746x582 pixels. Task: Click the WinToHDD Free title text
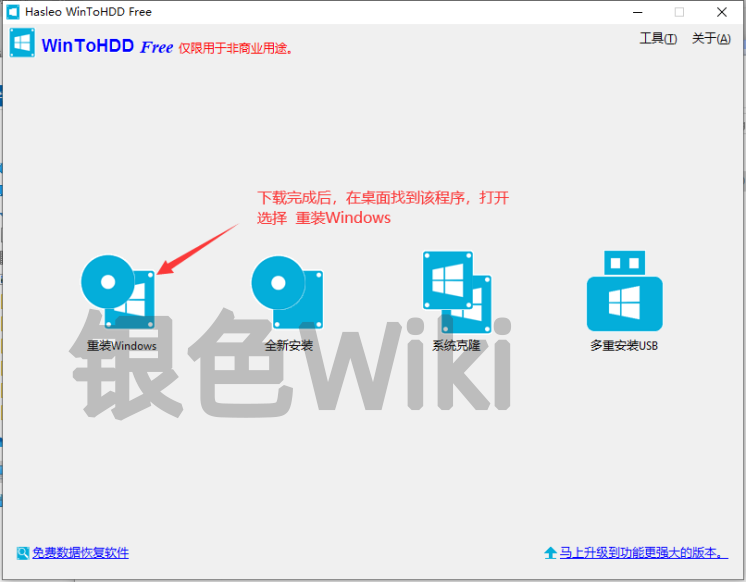107,46
